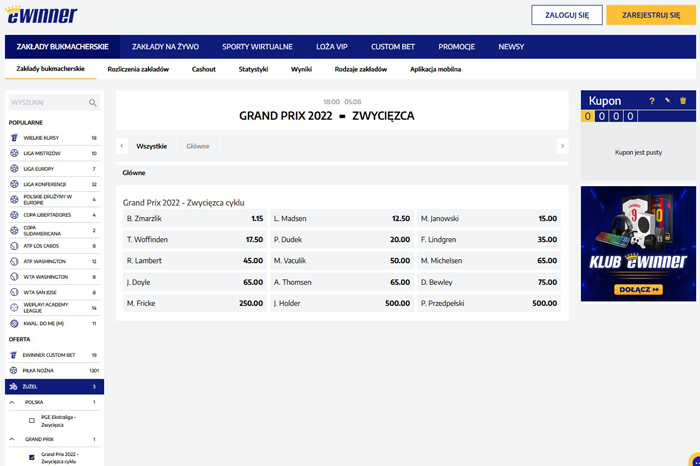The height and width of the screenshot is (466, 700).
Task: Click the Żużel speedway icon
Action: point(13,387)
